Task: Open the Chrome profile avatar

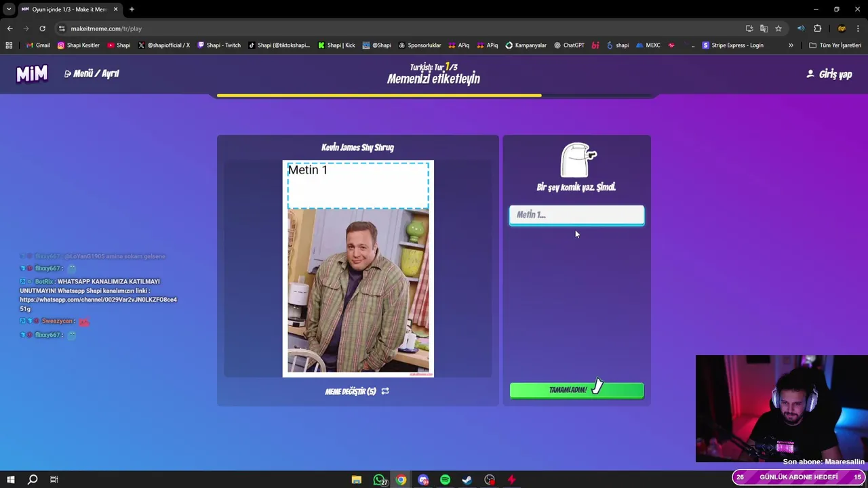Action: pos(842,28)
